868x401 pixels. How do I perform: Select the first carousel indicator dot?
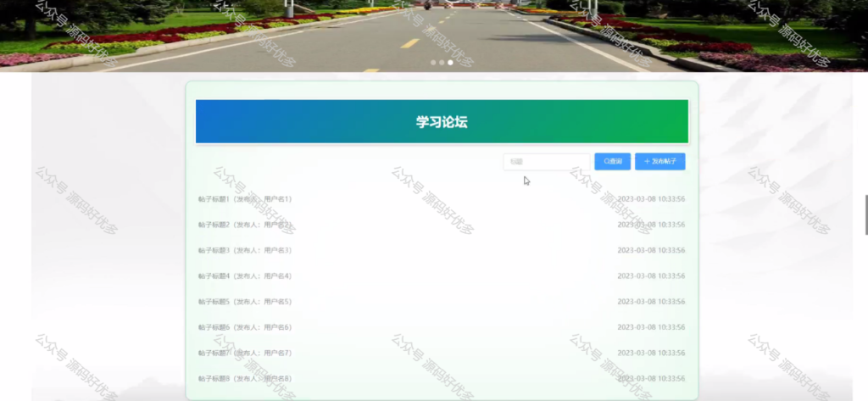click(433, 63)
